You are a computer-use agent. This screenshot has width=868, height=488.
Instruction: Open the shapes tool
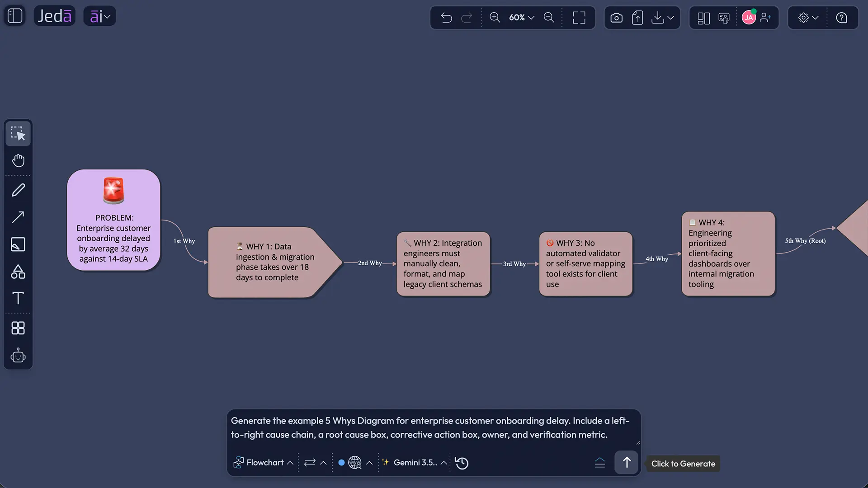18,272
